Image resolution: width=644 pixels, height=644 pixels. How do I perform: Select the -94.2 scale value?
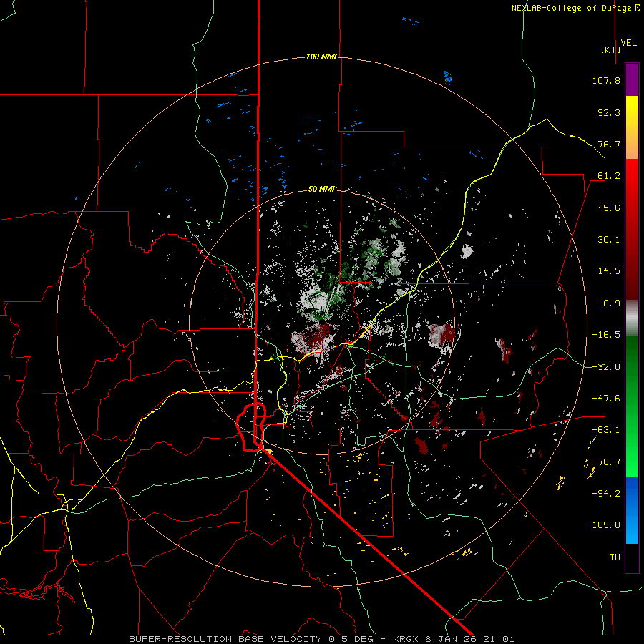click(x=606, y=494)
